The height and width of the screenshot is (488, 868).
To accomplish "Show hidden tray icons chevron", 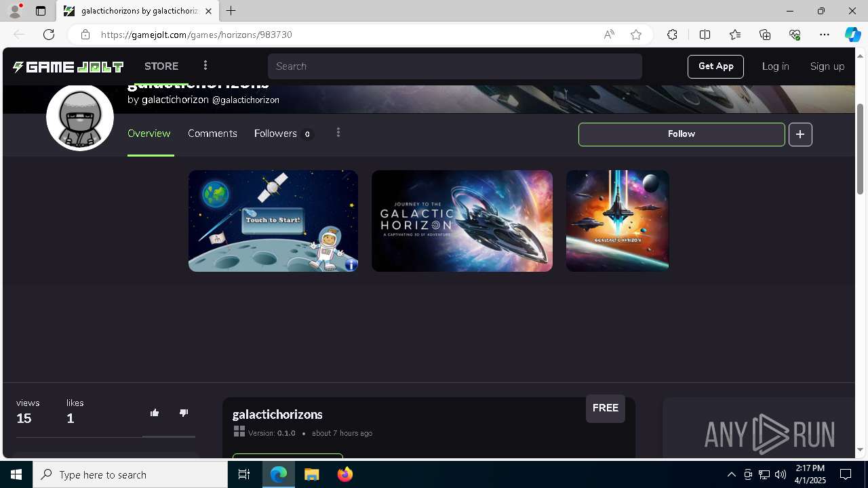I will click(731, 474).
